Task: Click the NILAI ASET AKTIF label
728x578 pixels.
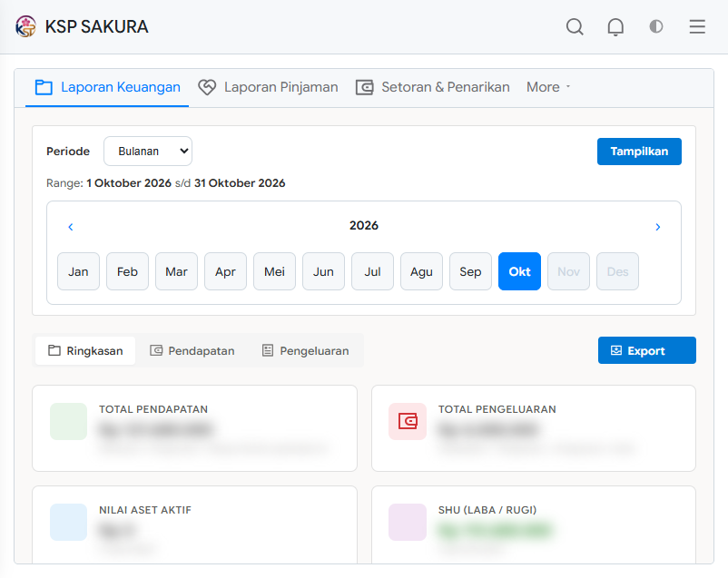Action: [x=145, y=510]
